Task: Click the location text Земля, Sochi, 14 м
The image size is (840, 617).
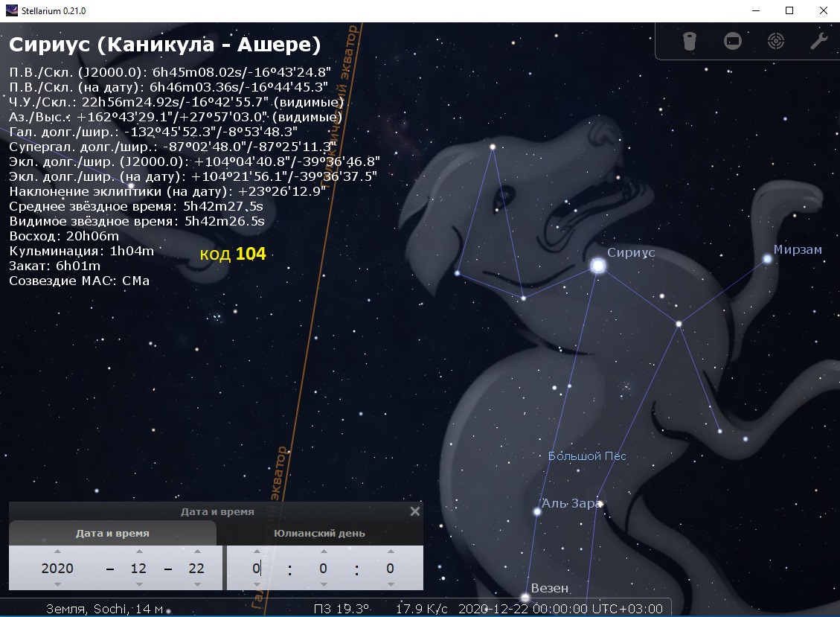Action: (x=104, y=609)
